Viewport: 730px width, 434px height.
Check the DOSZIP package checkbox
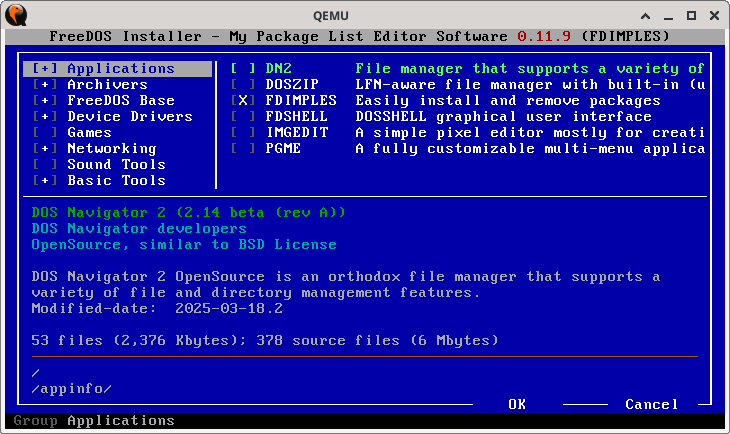tap(243, 84)
